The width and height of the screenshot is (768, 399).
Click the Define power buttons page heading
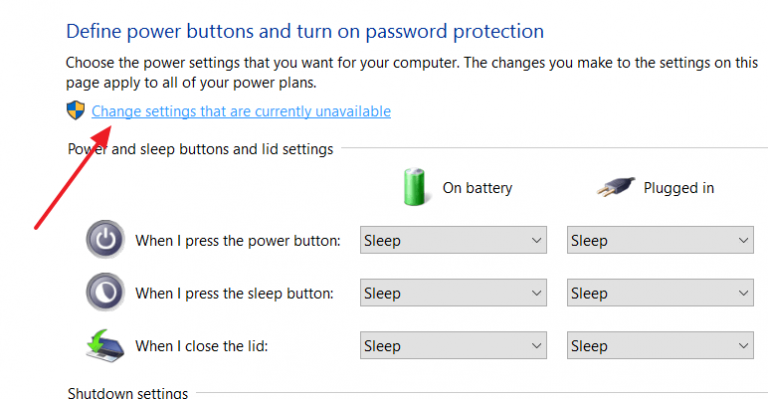pos(305,31)
